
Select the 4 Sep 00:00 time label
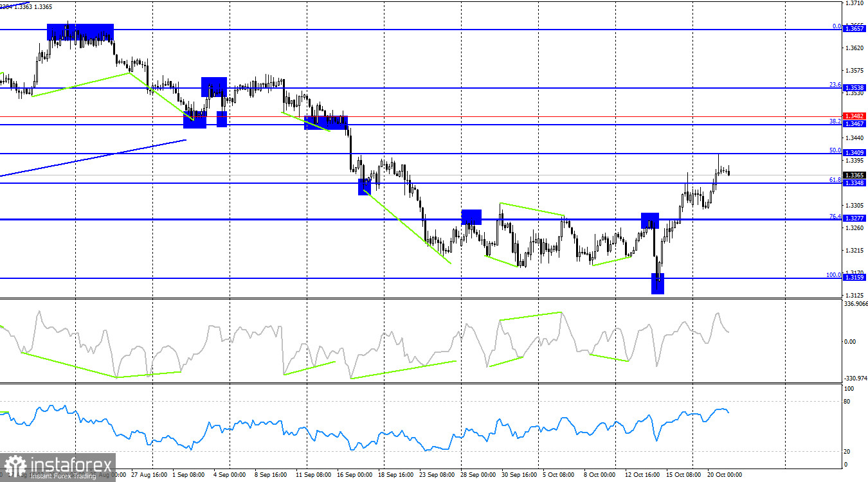click(229, 474)
